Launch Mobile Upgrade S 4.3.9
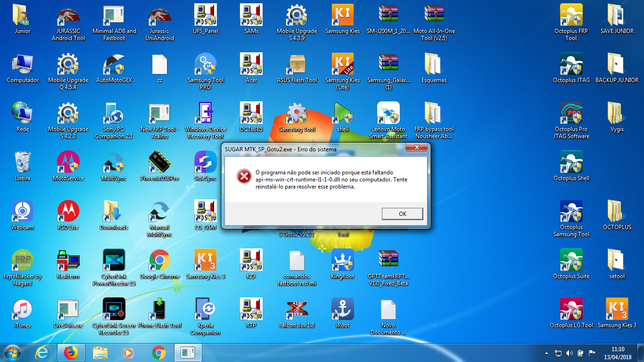Screen dimensions: 644x362 coord(297,23)
